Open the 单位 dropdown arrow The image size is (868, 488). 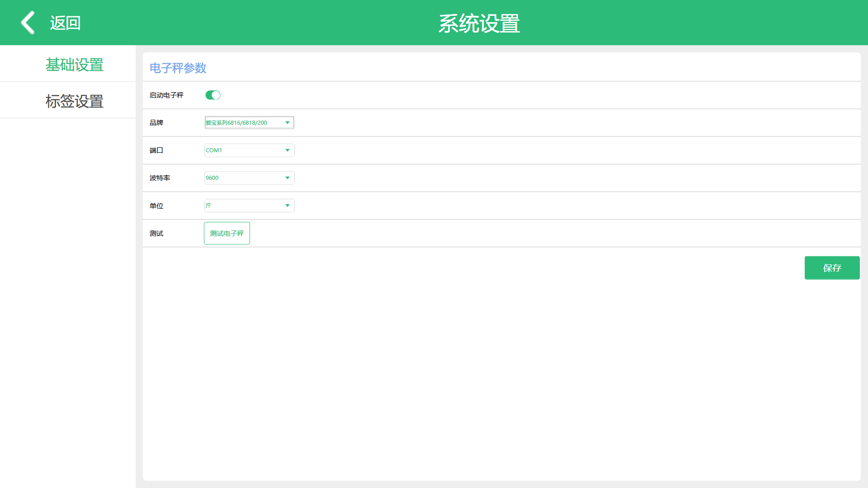point(288,206)
